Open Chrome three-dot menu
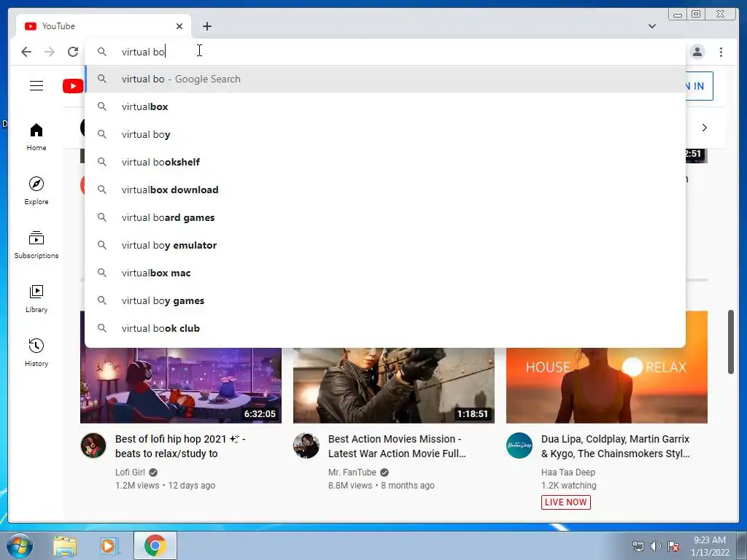The image size is (747, 560). tap(721, 52)
